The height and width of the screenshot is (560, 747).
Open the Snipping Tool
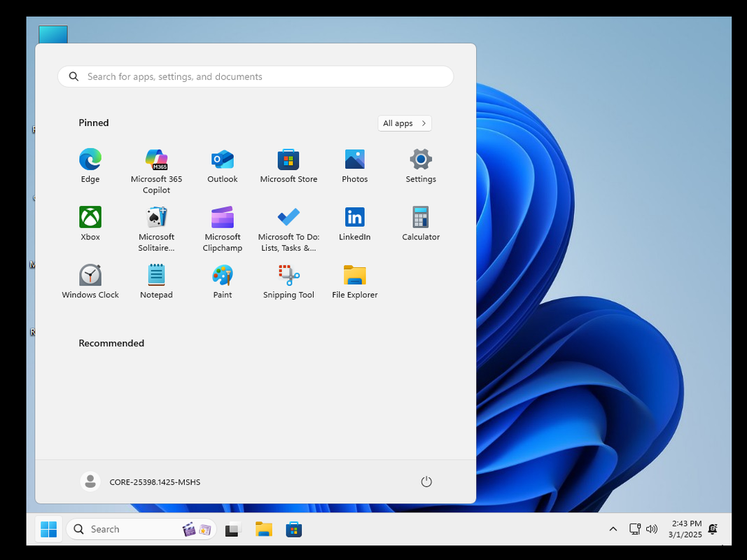[x=288, y=281]
